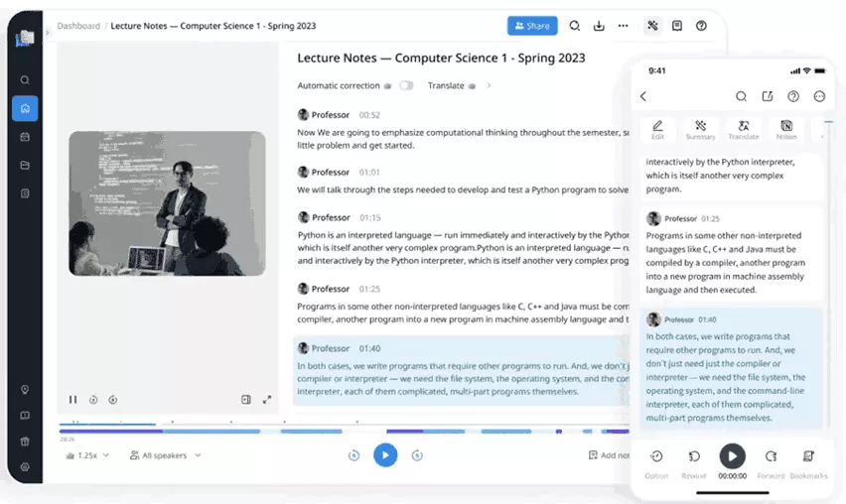Expand the video to fullscreen
Image resolution: width=846 pixels, height=504 pixels.
click(x=267, y=400)
